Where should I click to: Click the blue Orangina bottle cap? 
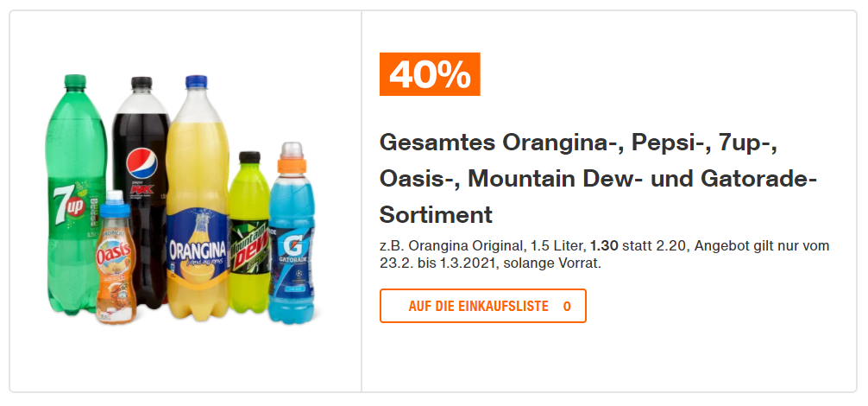(197, 83)
